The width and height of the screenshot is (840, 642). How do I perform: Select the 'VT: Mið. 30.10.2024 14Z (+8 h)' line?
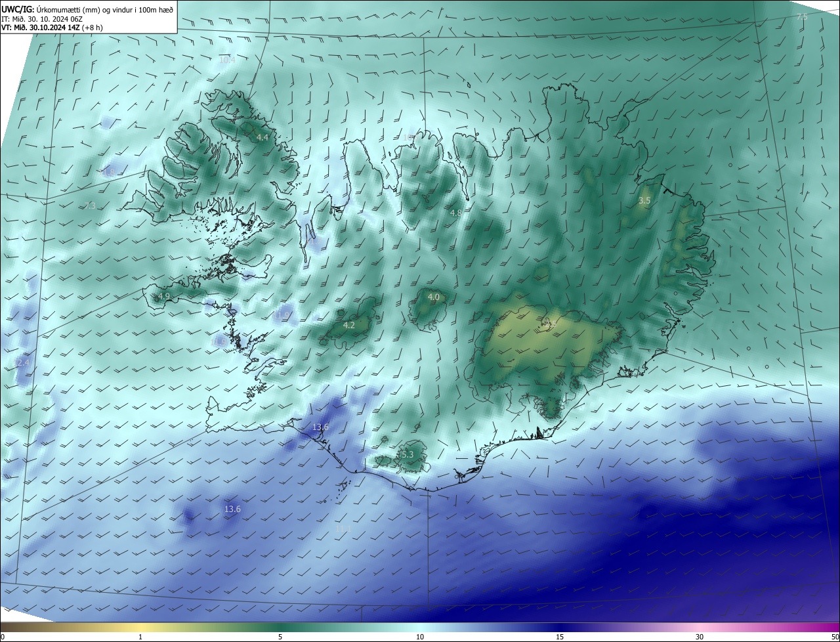coord(52,28)
